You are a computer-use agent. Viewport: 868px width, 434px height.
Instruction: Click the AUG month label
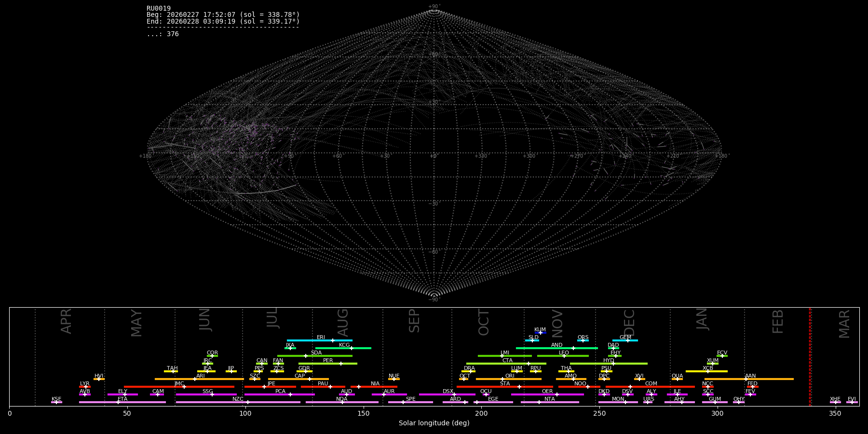pos(343,323)
